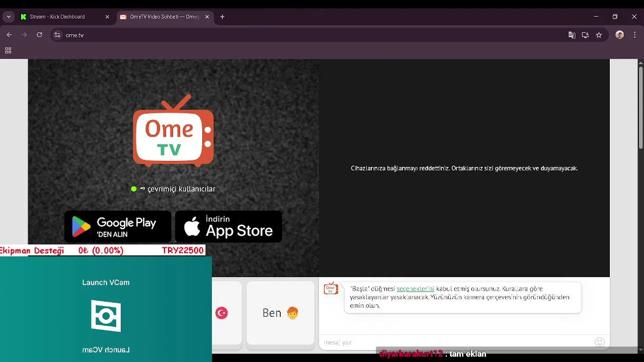Go forward with the forward arrow
644x362 pixels.
click(x=24, y=35)
